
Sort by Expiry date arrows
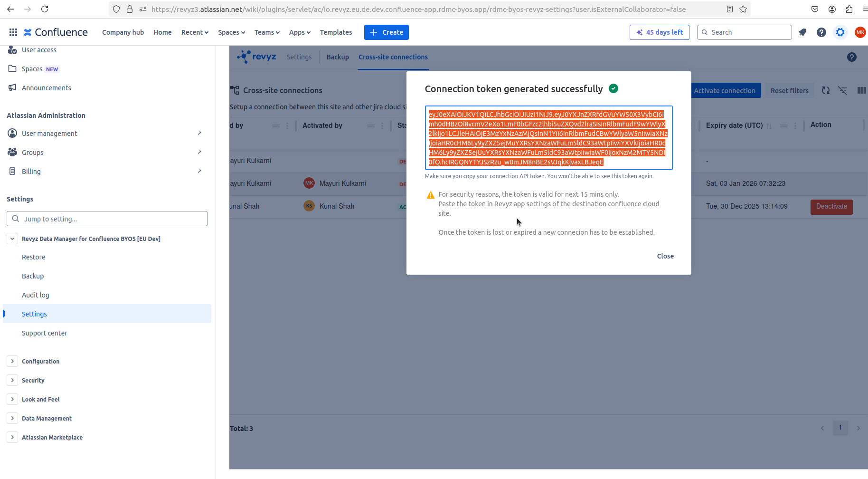769,126
